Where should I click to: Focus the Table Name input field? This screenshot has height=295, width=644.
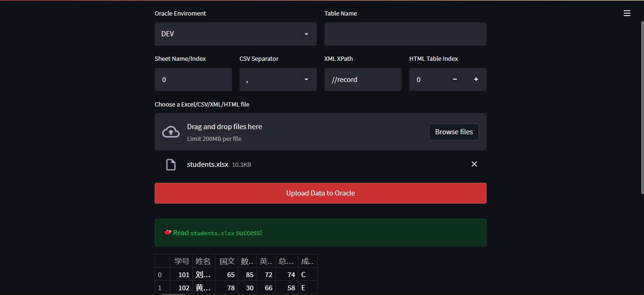pyautogui.click(x=405, y=34)
